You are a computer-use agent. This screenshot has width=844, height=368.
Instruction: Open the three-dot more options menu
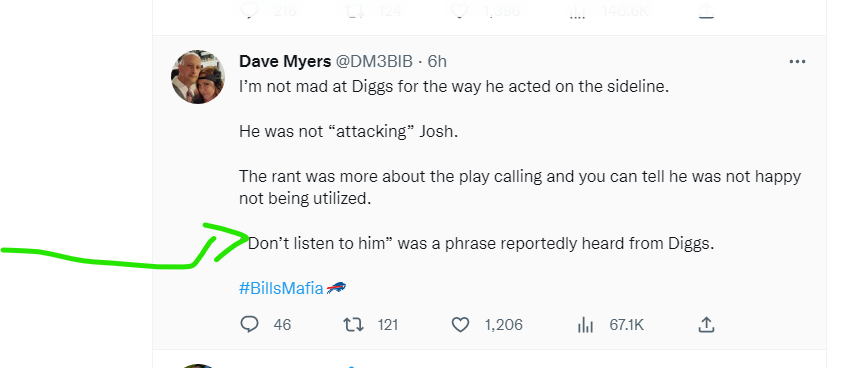pos(797,62)
